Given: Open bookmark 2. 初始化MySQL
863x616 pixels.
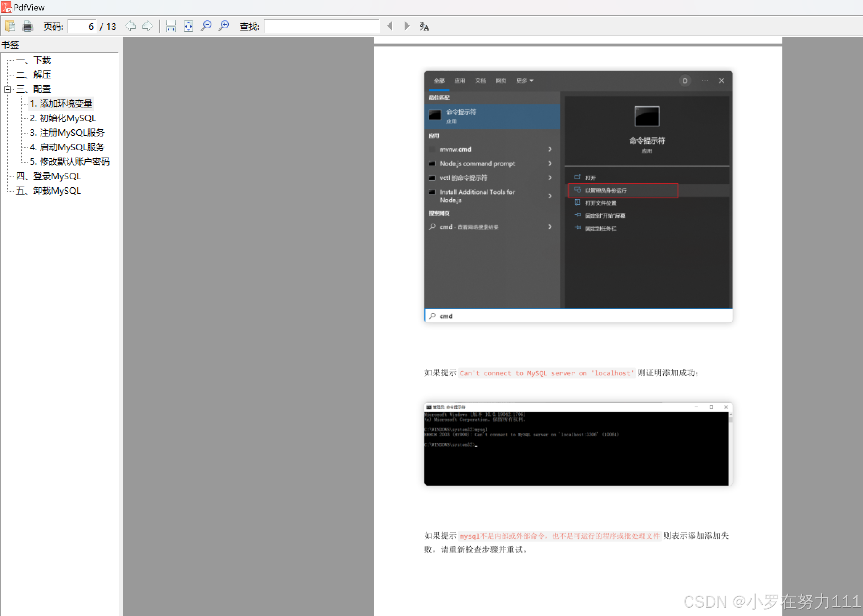Looking at the screenshot, I should coord(63,118).
